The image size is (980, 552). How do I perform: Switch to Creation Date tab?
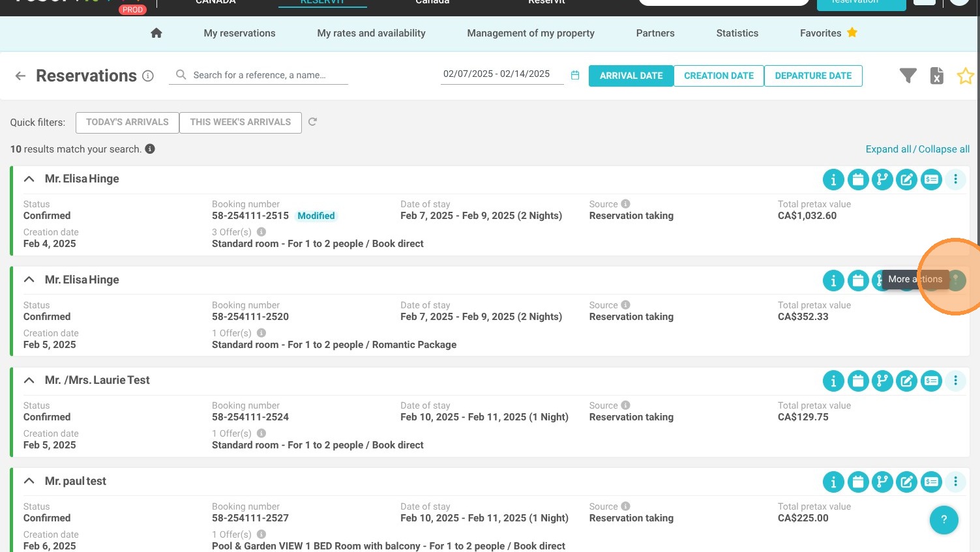[719, 76]
